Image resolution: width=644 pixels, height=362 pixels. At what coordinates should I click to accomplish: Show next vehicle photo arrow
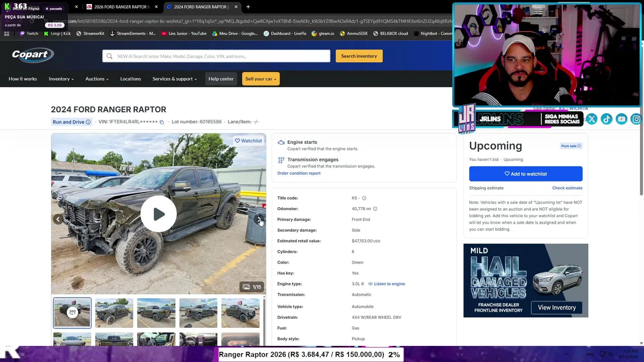click(x=259, y=219)
